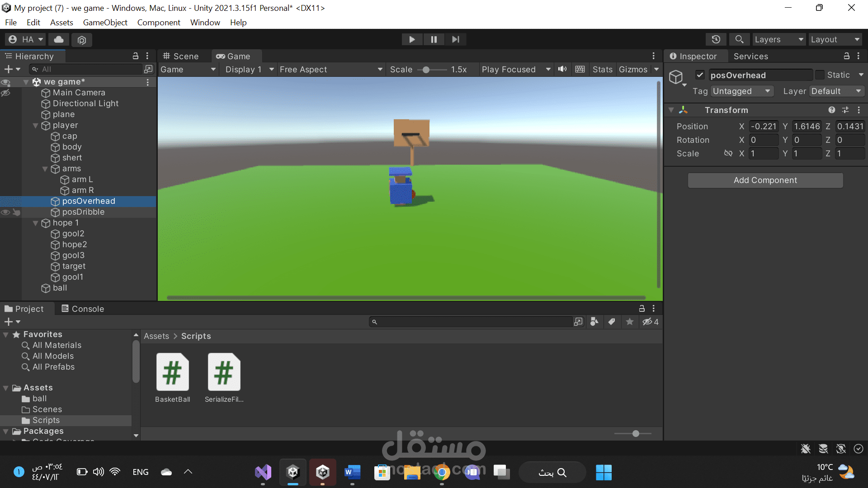Open Package Manager toolbar icon
868x488 pixels.
(x=82, y=40)
